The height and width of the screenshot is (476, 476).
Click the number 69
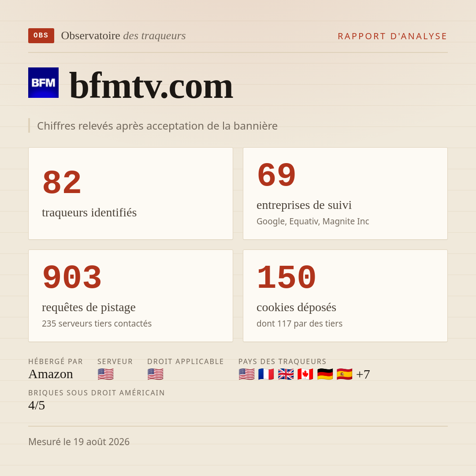coord(276,175)
